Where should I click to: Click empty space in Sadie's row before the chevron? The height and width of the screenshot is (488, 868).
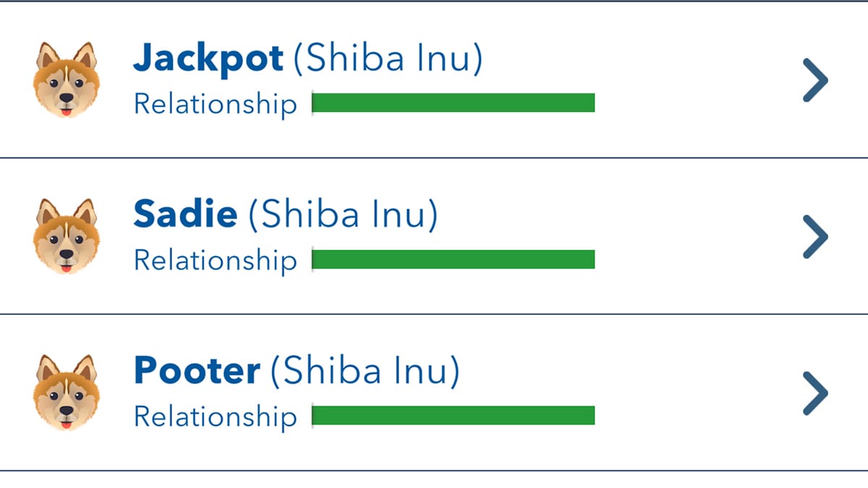tap(694, 236)
